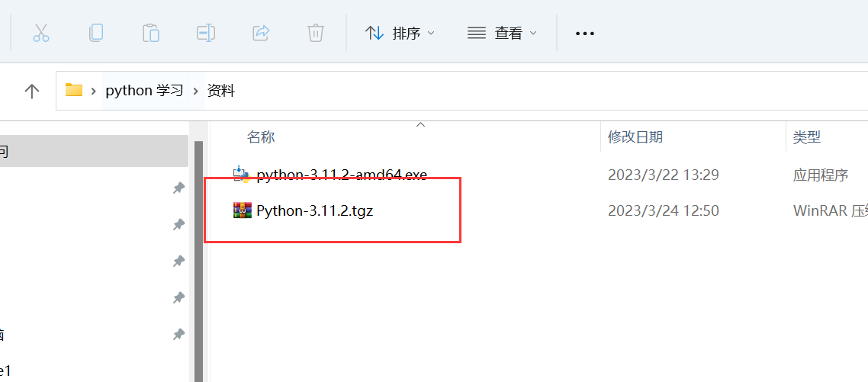868x382 pixels.
Task: Open the 排序 sort dropdown
Action: (x=400, y=34)
